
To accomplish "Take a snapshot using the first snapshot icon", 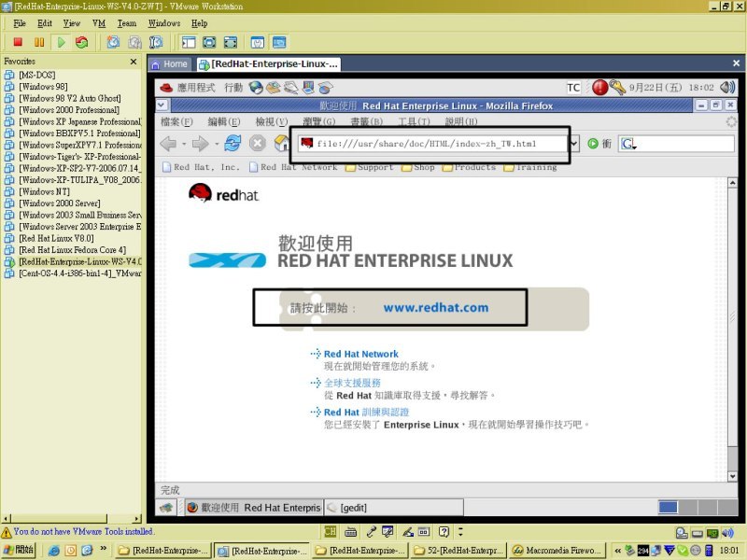I will point(113,42).
